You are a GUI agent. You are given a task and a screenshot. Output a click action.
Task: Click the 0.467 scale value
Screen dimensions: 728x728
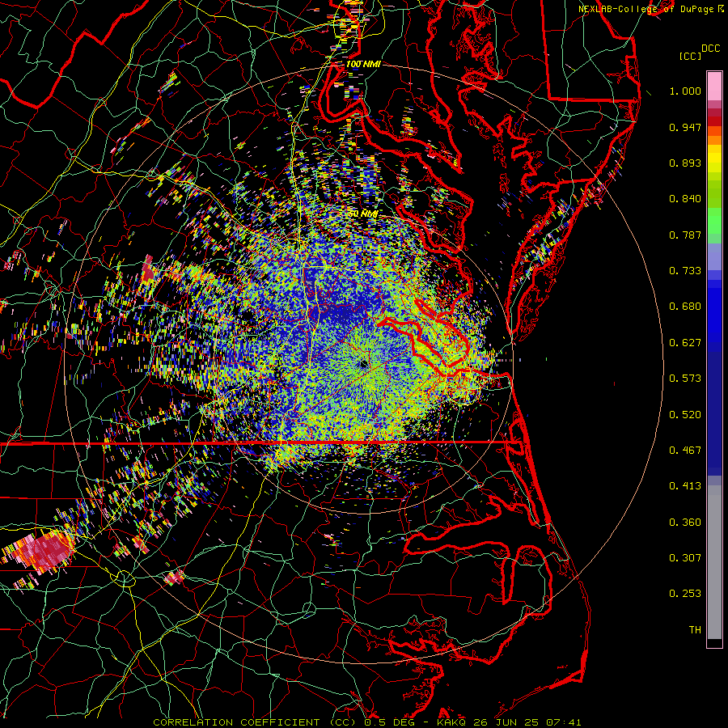tap(685, 451)
